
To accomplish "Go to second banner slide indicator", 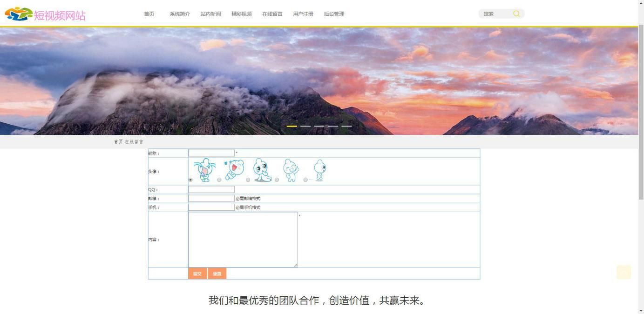I will 305,126.
